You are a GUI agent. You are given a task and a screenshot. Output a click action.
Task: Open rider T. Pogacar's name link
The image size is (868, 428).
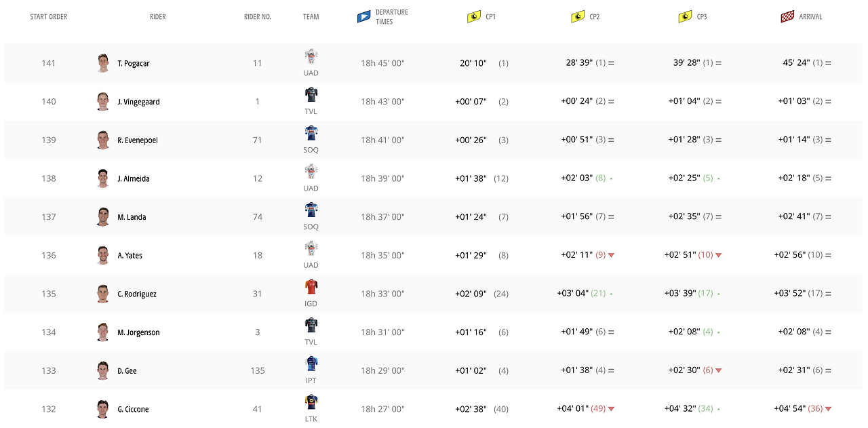pos(134,63)
